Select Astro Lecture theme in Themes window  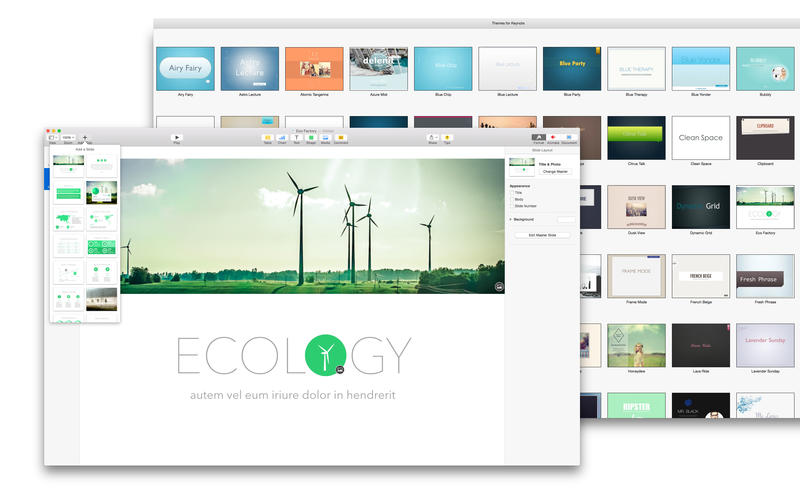(249, 69)
